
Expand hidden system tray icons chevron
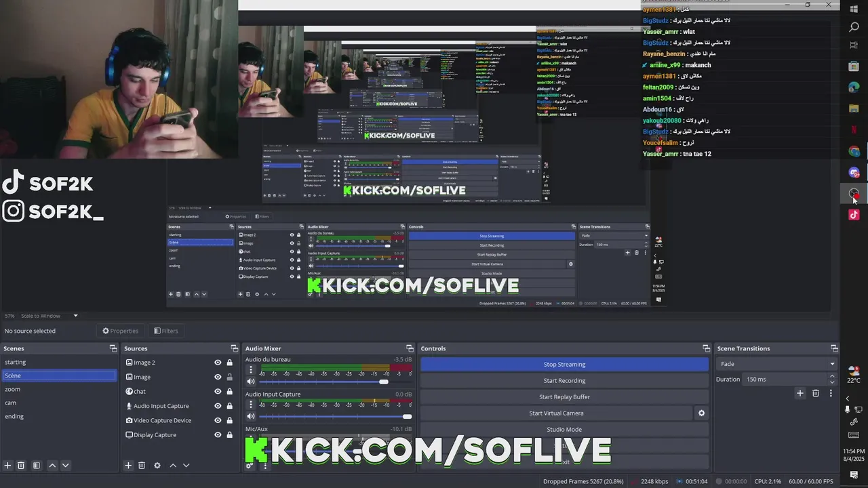pyautogui.click(x=847, y=398)
